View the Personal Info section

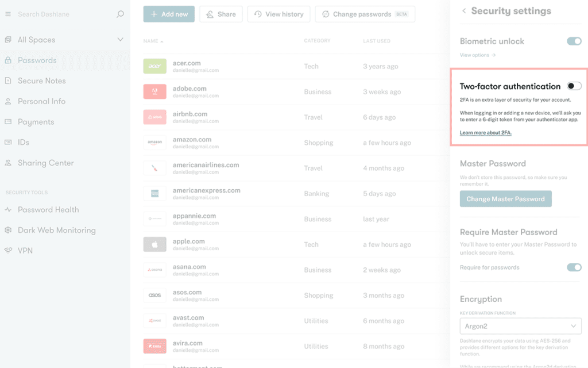[41, 101]
